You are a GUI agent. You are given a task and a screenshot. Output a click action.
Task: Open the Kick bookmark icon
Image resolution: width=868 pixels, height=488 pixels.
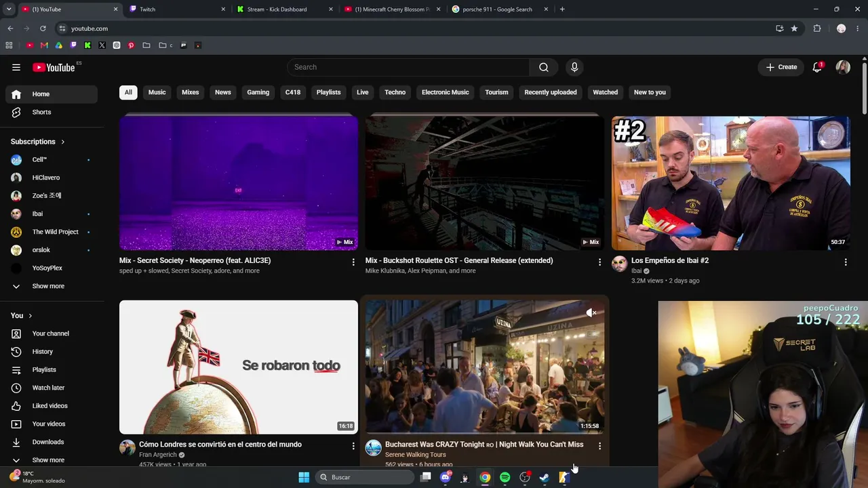(x=87, y=45)
